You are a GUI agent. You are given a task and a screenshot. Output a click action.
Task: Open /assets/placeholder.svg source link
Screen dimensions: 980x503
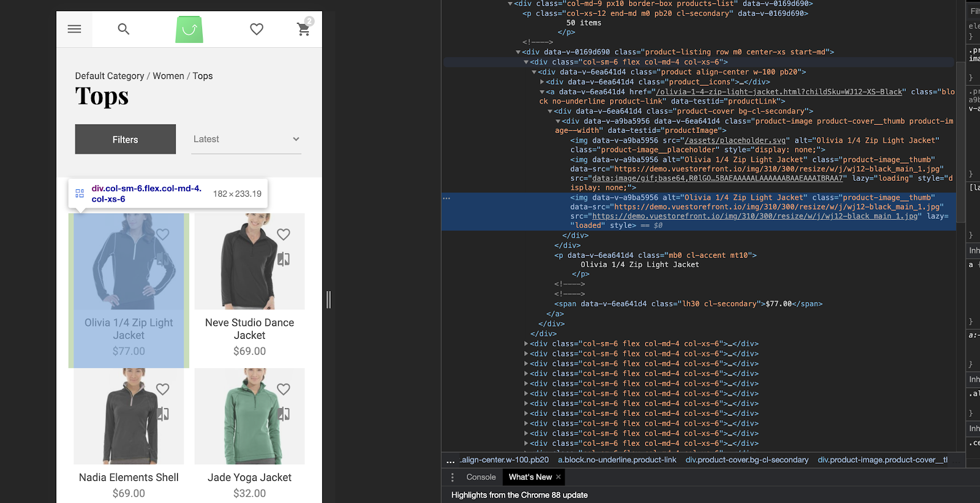(x=735, y=140)
